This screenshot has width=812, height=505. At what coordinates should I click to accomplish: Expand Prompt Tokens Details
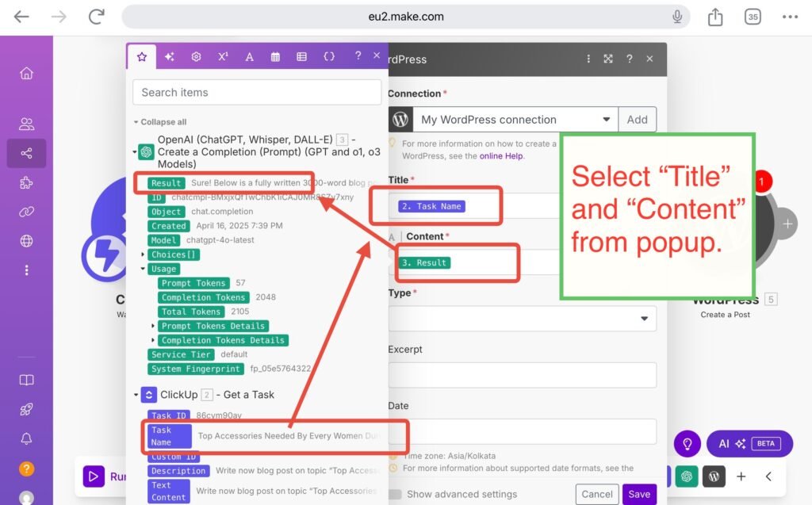(153, 327)
